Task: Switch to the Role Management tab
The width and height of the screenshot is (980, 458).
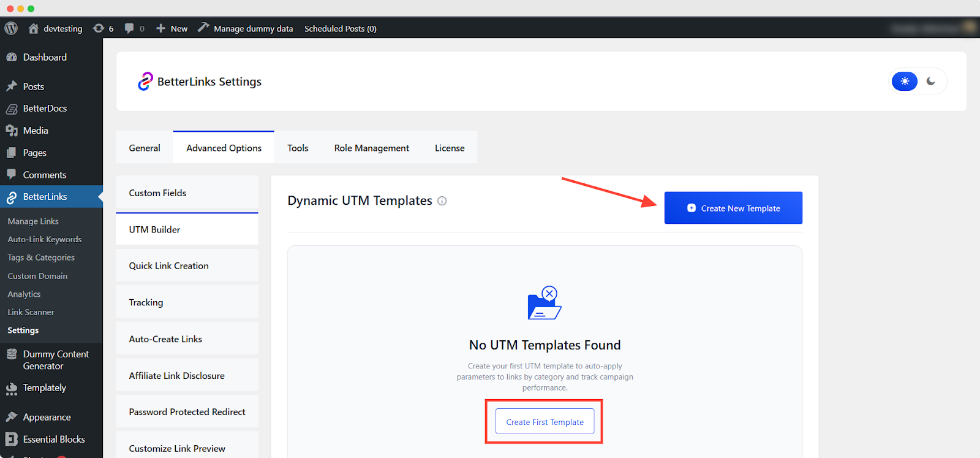Action: click(x=371, y=148)
